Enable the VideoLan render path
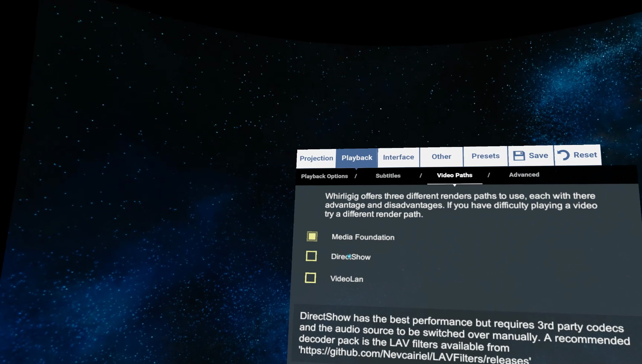This screenshot has height=364, width=642. point(311,278)
